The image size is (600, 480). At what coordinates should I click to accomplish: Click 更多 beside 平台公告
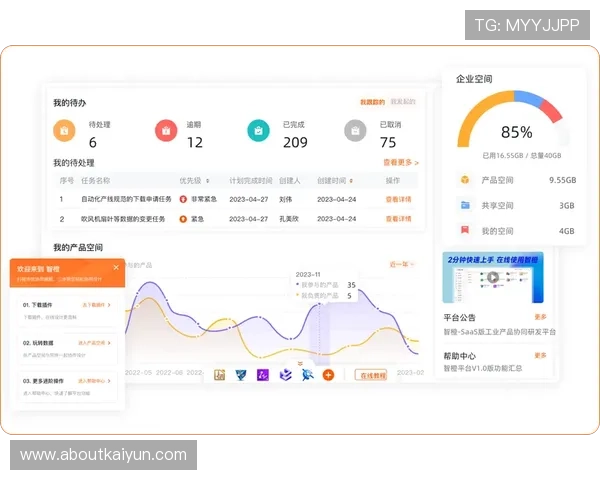540,317
